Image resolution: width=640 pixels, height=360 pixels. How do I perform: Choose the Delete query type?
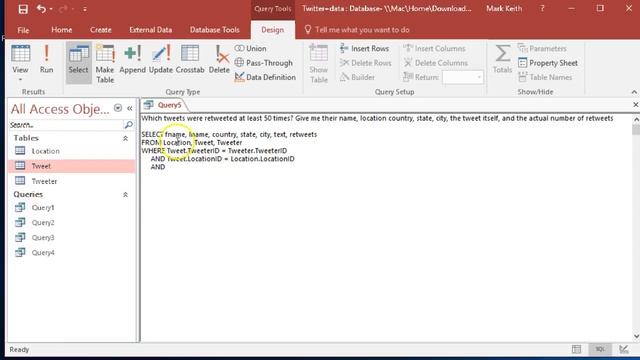click(x=219, y=60)
